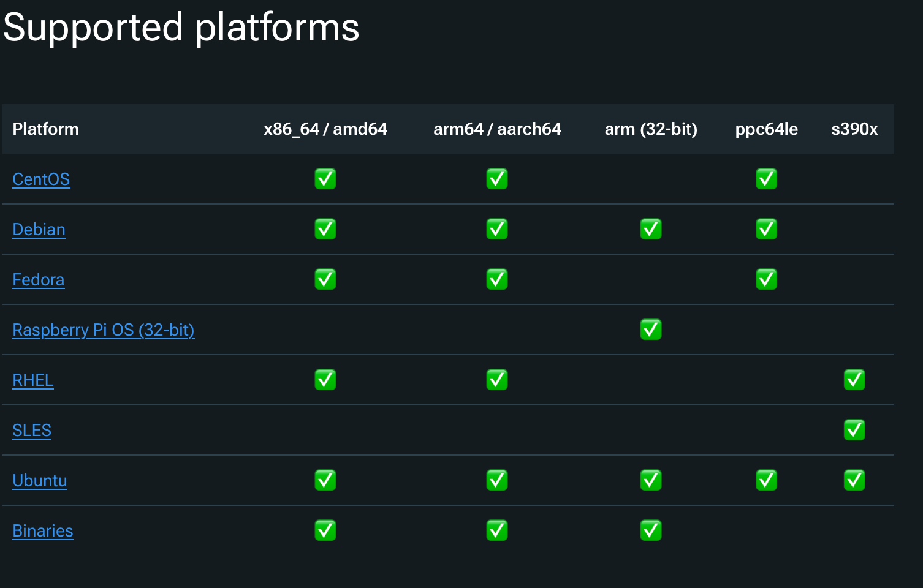Open the Binaries link

pos(43,531)
